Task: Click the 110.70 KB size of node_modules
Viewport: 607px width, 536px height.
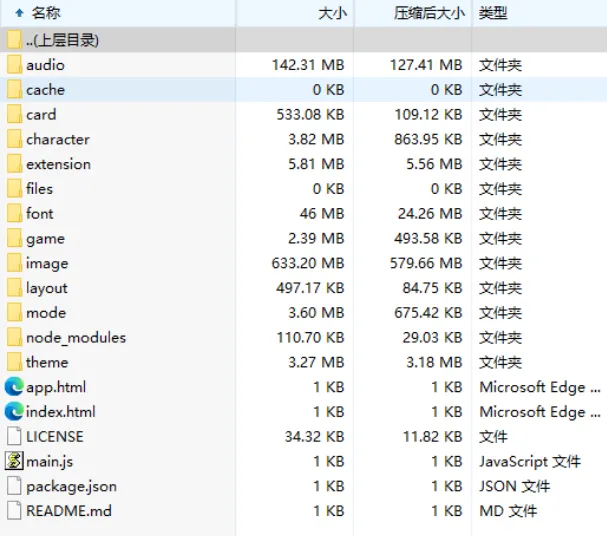Action: click(x=310, y=337)
